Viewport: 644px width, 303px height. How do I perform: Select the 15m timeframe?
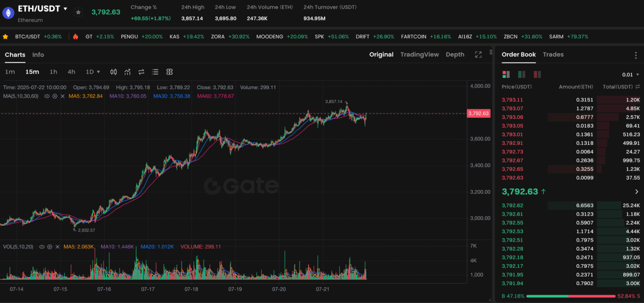pyautogui.click(x=32, y=72)
